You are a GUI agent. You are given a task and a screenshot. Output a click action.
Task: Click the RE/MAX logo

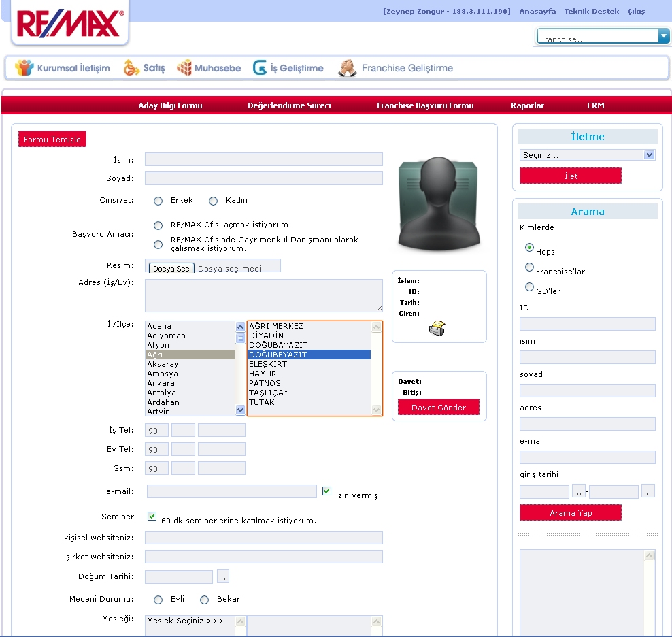pos(70,23)
